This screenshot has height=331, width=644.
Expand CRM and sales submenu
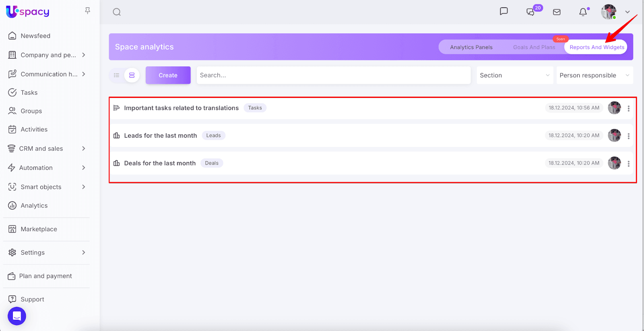83,149
